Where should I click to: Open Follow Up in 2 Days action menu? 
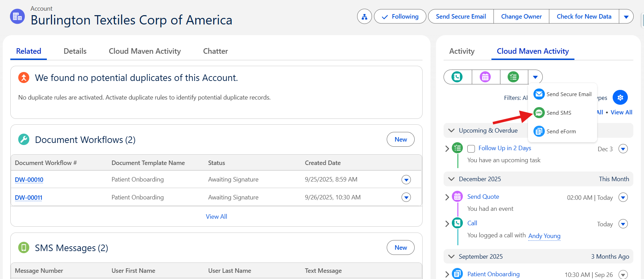[623, 149]
